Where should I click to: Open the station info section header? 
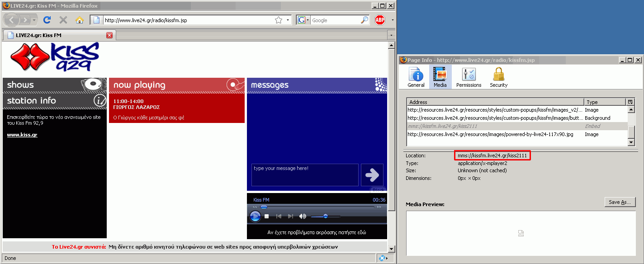(55, 100)
